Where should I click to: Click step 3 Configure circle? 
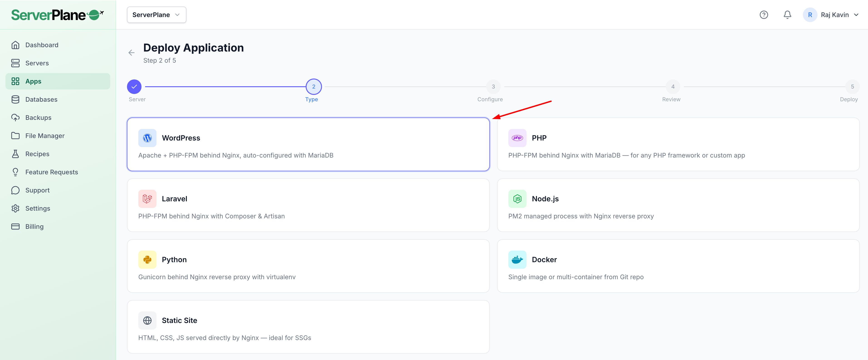(493, 87)
